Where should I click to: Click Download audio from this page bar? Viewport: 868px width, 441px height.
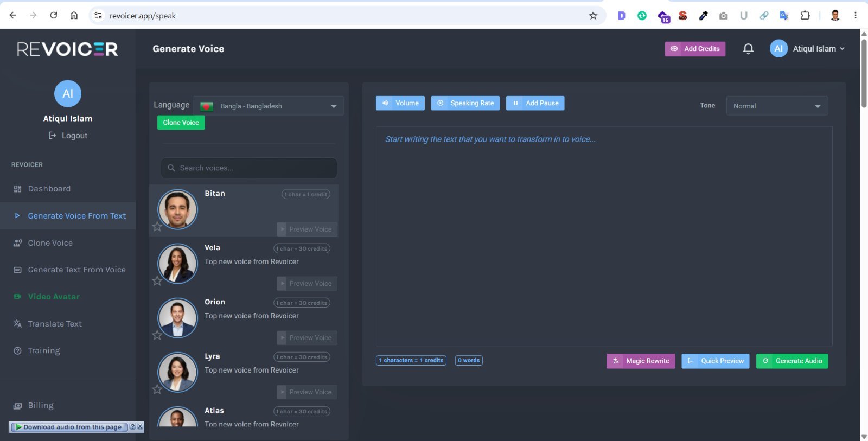(69, 427)
